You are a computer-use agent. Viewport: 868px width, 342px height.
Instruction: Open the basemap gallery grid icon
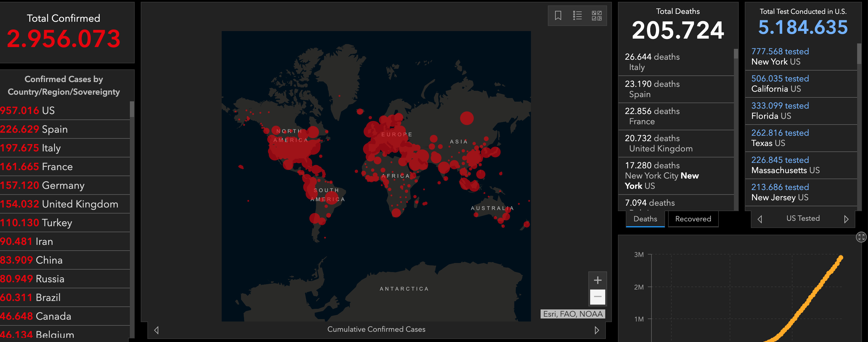coord(596,15)
